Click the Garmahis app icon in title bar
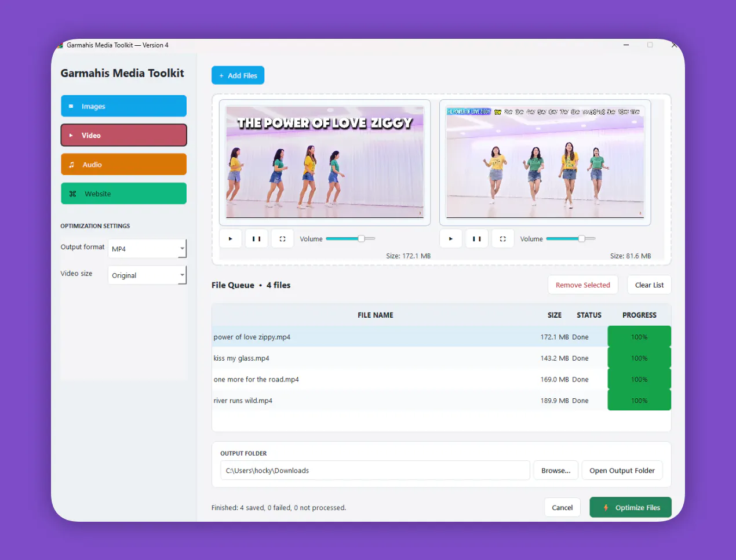Viewport: 736px width, 560px height. (x=60, y=45)
